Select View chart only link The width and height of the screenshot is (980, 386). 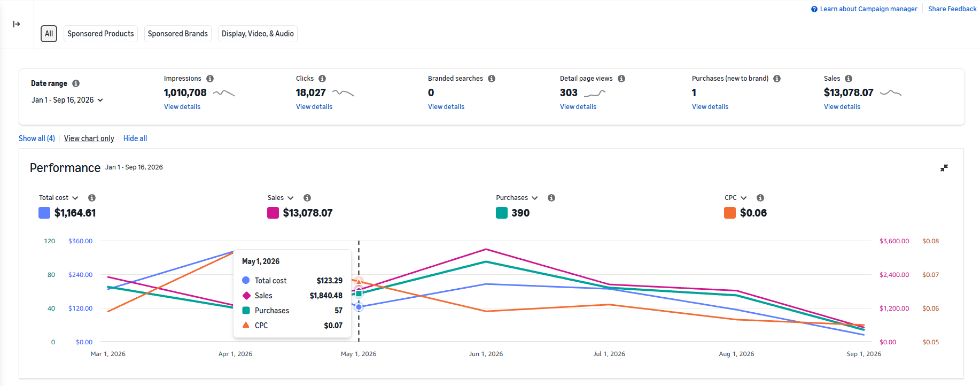tap(89, 138)
